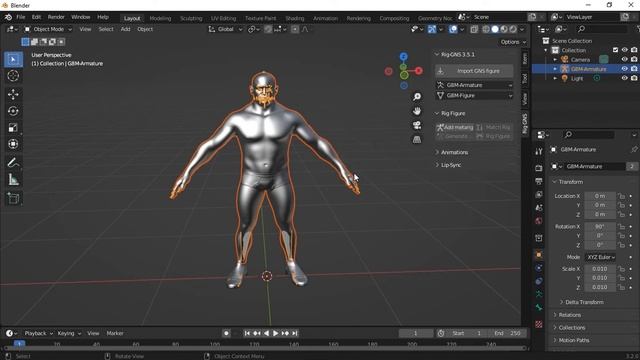Open the Render menu
The height and width of the screenshot is (360, 640).
point(56,17)
